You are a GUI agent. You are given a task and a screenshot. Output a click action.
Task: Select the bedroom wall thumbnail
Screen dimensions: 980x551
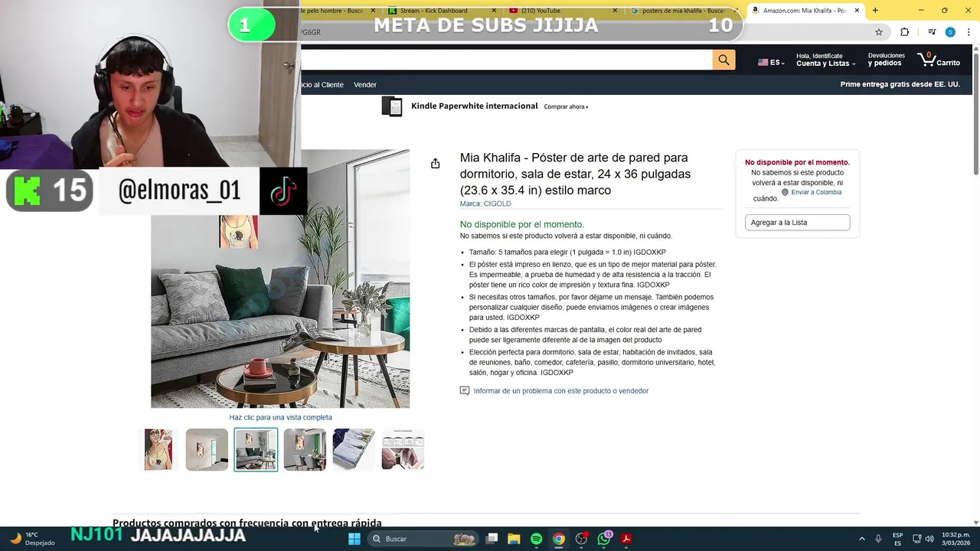click(x=207, y=450)
